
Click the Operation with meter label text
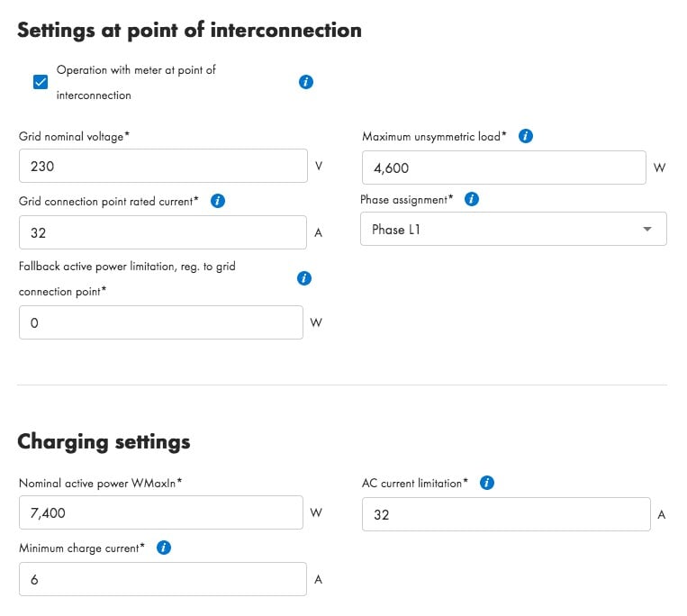point(136,82)
